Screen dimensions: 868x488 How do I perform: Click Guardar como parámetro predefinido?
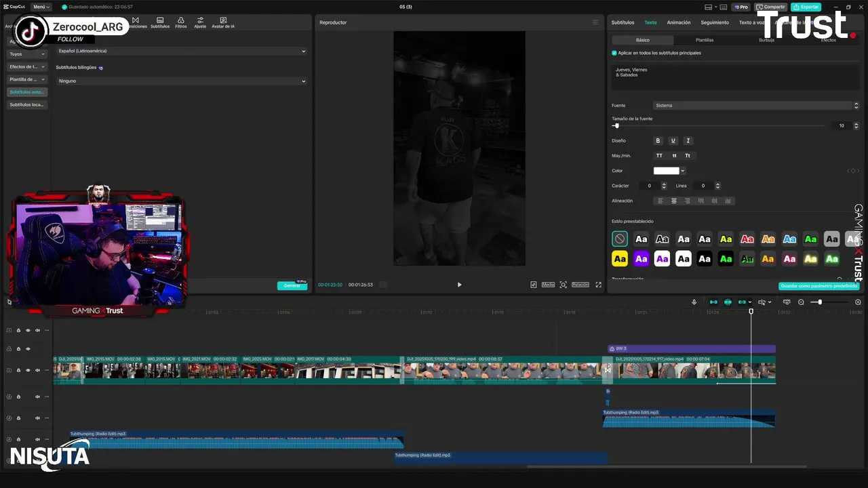[819, 286]
